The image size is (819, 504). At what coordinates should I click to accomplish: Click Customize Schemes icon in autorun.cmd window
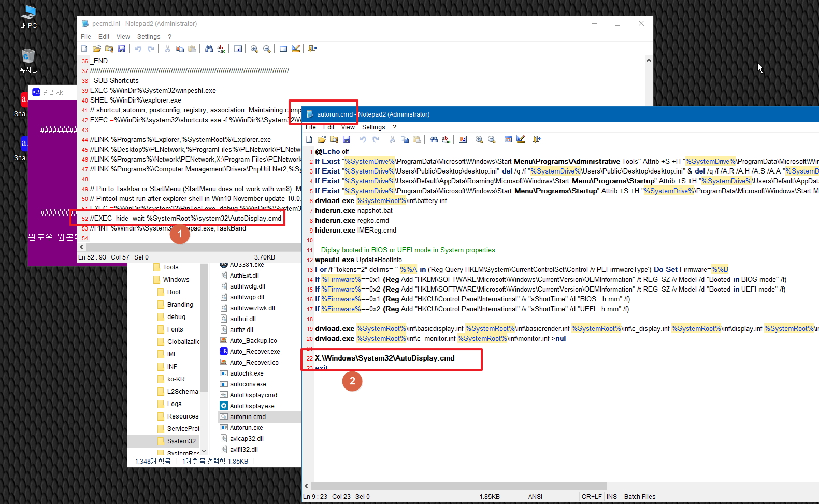click(x=521, y=139)
